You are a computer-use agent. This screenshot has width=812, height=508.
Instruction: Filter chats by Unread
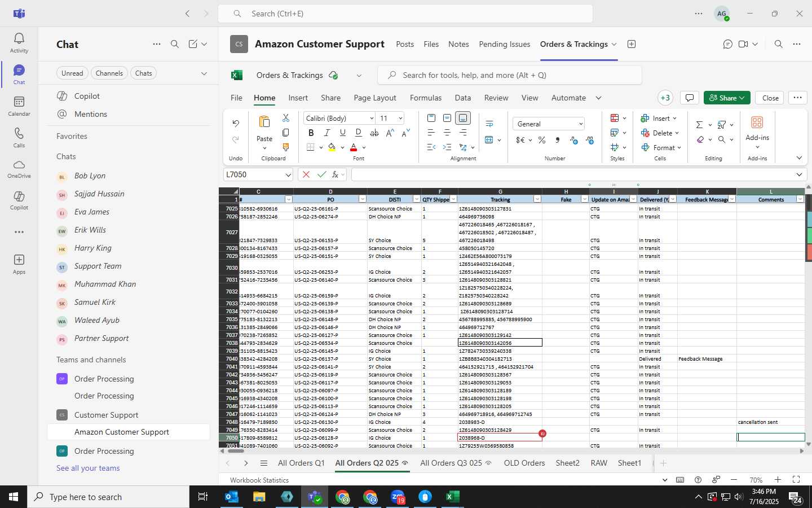tap(72, 73)
